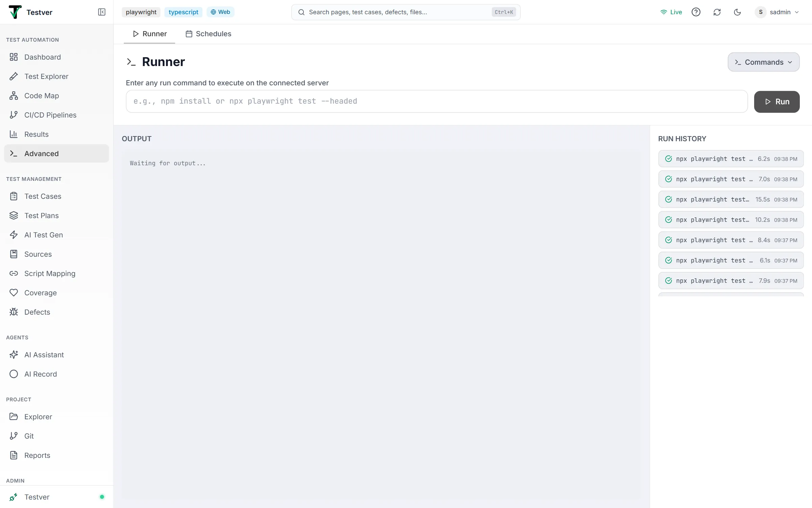Switch to the Runner tab
Image resolution: width=812 pixels, height=508 pixels.
pos(150,34)
